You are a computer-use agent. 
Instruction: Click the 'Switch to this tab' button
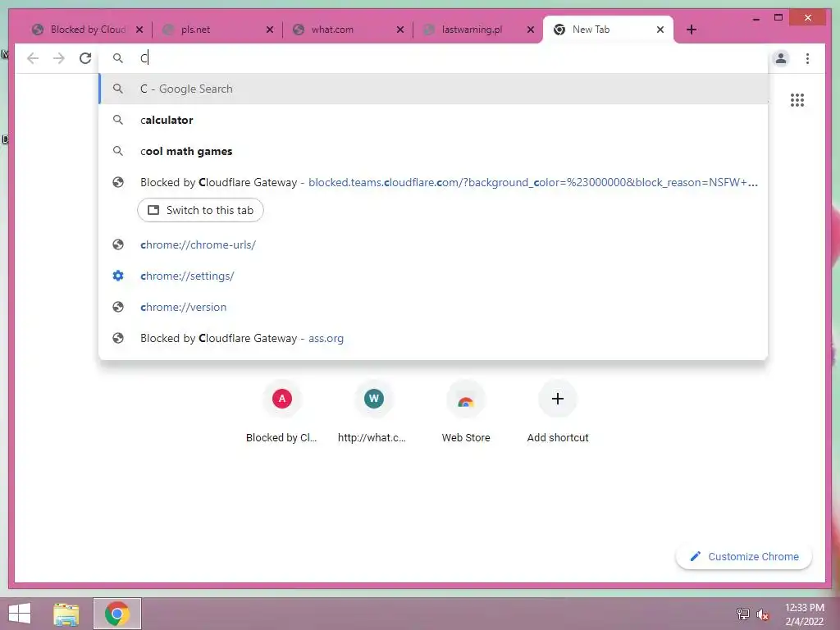200,210
